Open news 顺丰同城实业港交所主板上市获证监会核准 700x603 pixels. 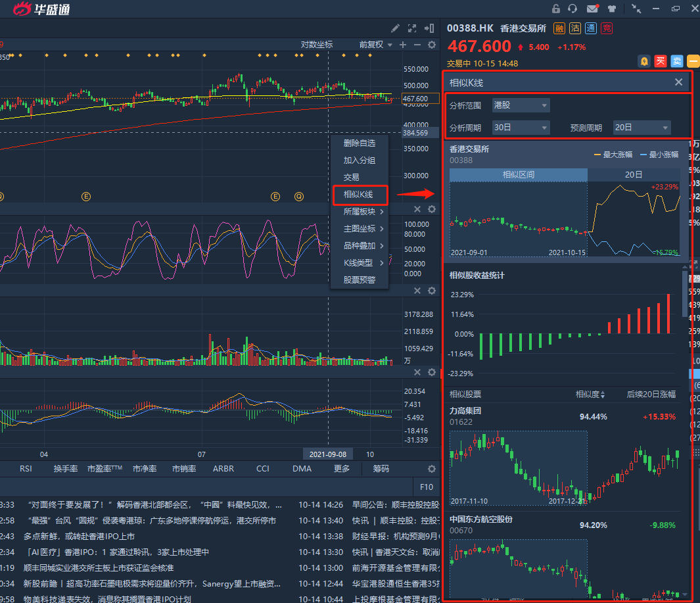coord(99,567)
